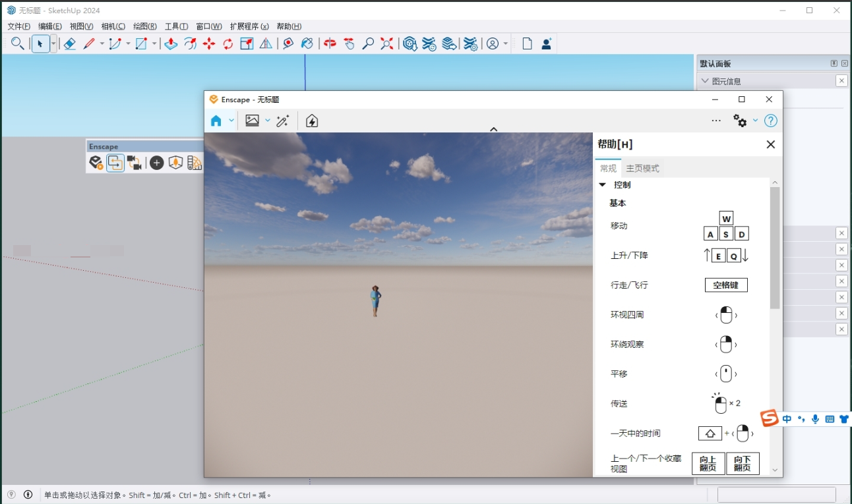Screen dimensions: 852x504
Task: Click the add user person icon
Action: click(546, 43)
